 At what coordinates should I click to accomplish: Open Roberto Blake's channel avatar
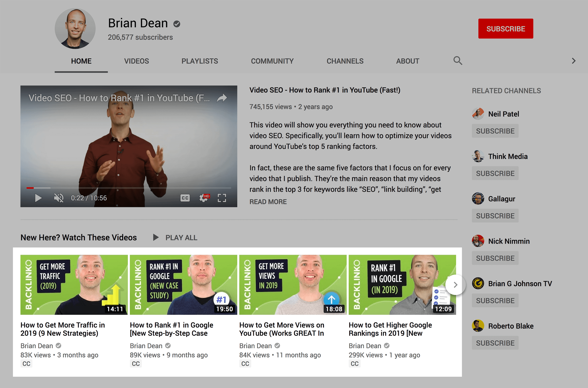coord(478,326)
